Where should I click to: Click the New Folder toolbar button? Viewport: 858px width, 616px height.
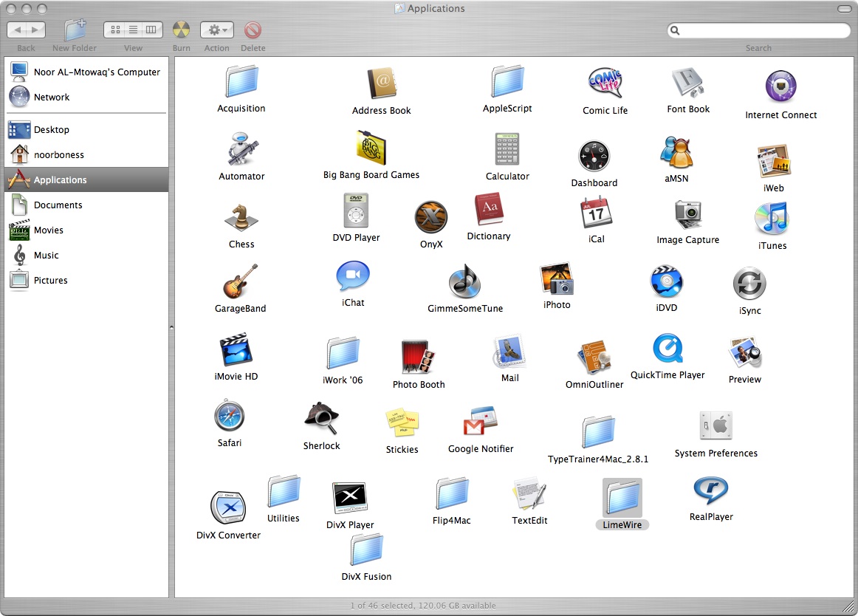[75, 30]
